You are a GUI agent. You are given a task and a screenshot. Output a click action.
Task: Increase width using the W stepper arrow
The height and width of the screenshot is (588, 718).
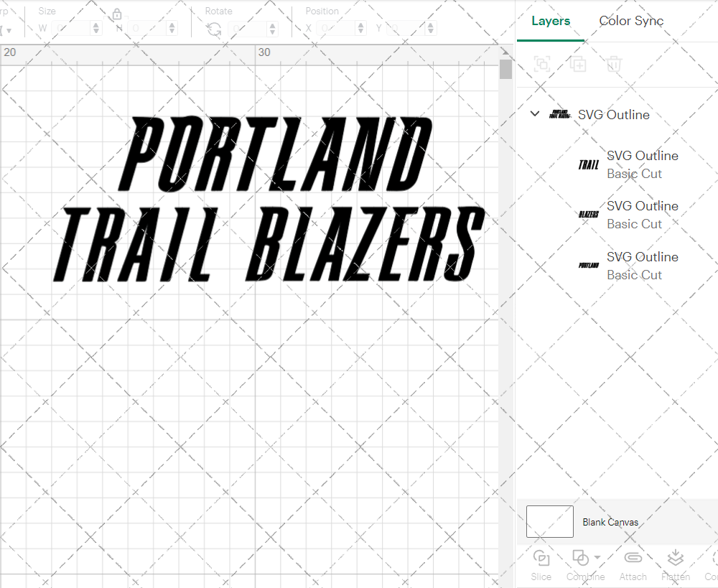(98, 24)
